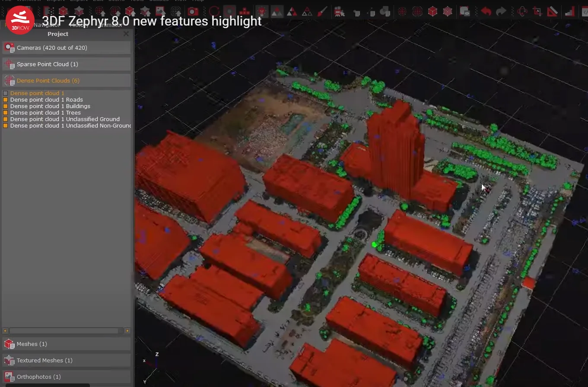Close the Project panel

point(126,34)
